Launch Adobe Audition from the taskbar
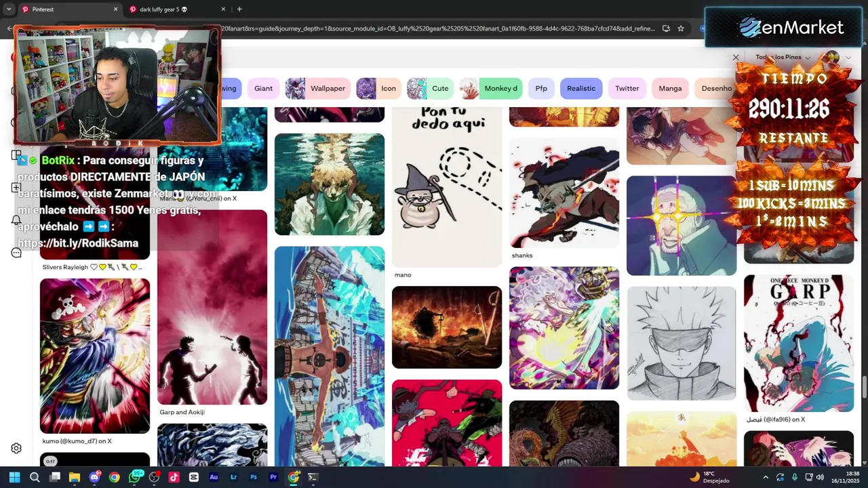The height and width of the screenshot is (488, 868). pos(214,477)
